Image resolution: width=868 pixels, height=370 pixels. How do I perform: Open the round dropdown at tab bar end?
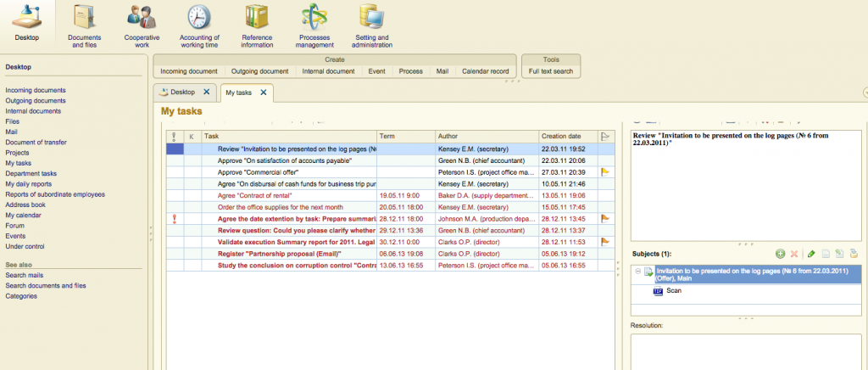[x=865, y=92]
